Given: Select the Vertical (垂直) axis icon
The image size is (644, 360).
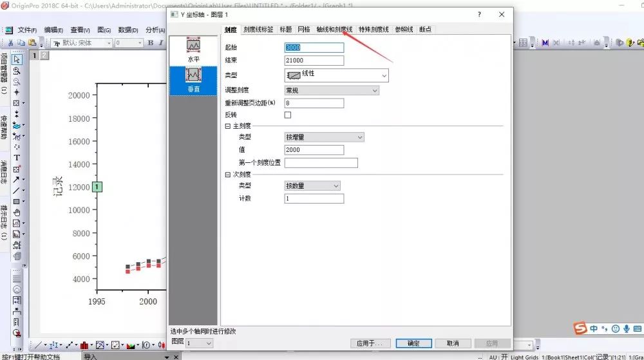Looking at the screenshot, I should click(x=193, y=81).
